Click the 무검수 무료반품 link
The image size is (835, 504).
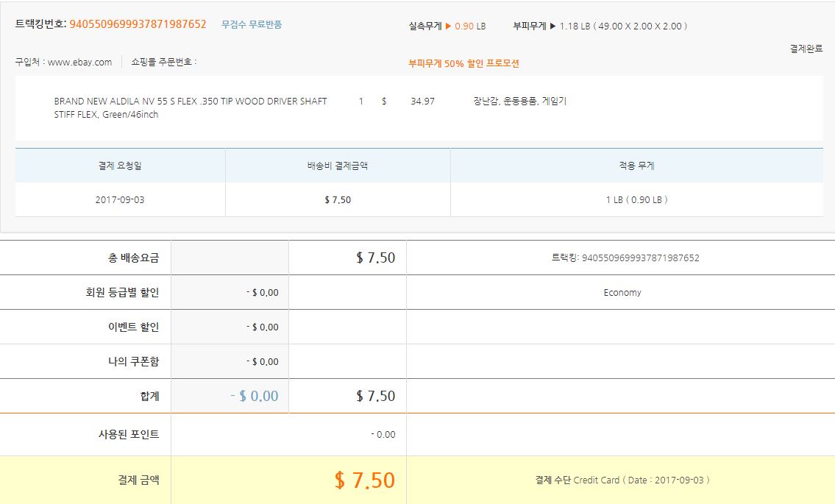click(x=252, y=24)
